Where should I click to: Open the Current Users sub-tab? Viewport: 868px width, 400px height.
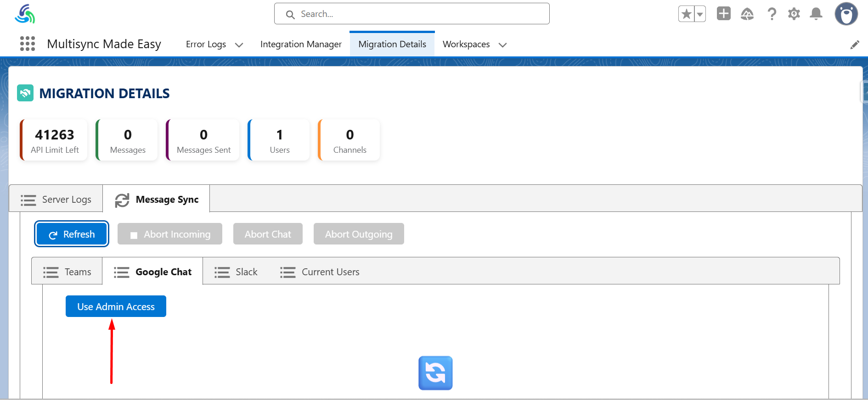pyautogui.click(x=320, y=272)
